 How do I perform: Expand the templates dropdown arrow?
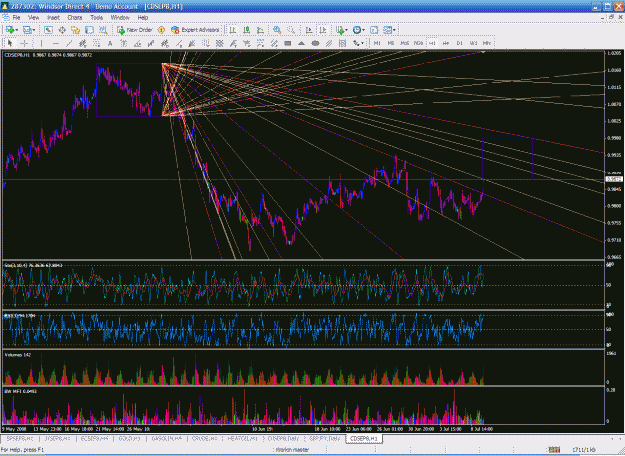point(394,30)
